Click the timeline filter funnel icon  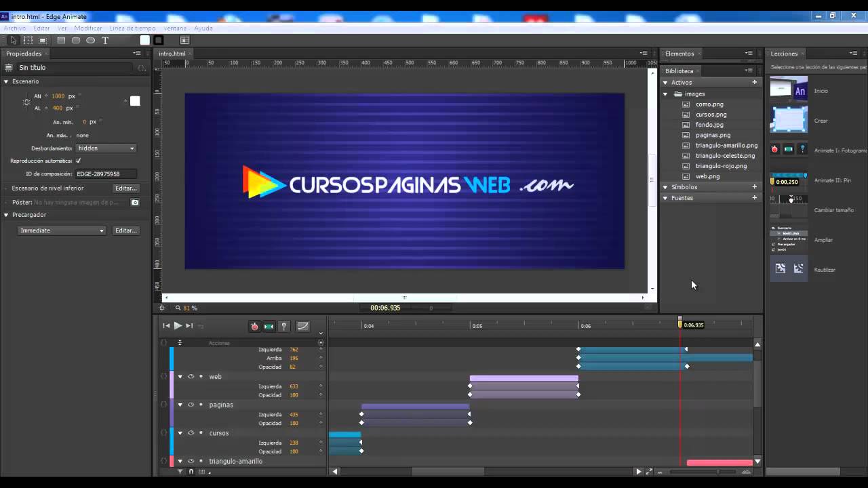[180, 471]
